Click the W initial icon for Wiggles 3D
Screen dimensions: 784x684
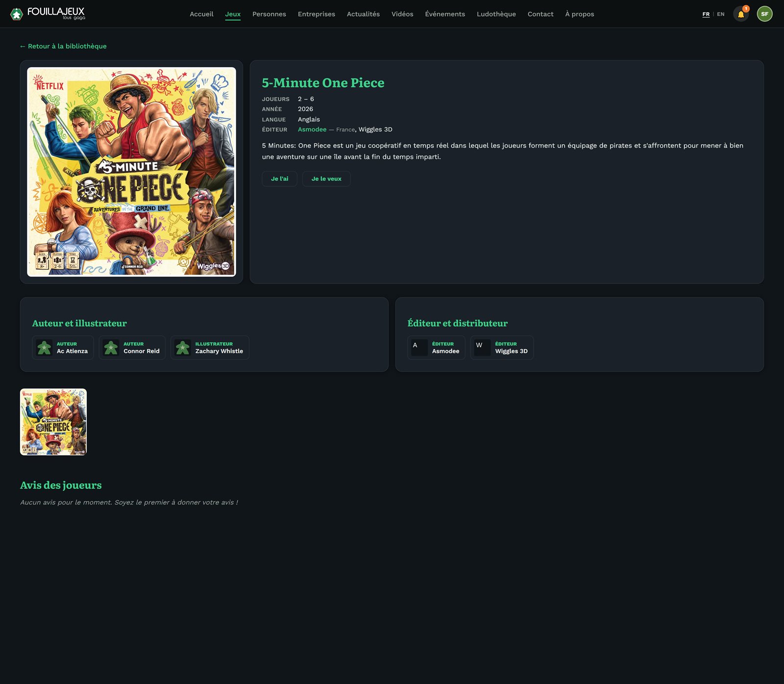pyautogui.click(x=483, y=348)
